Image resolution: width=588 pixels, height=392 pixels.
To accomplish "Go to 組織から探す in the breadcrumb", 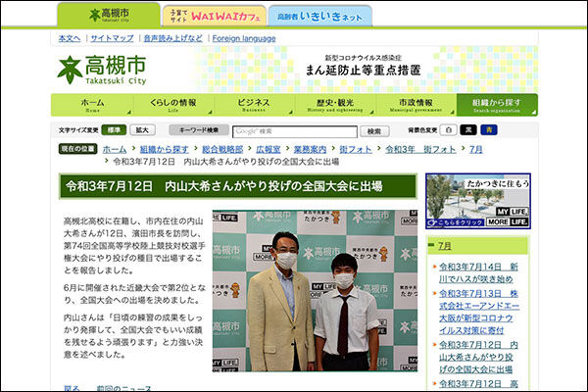I will tap(164, 149).
